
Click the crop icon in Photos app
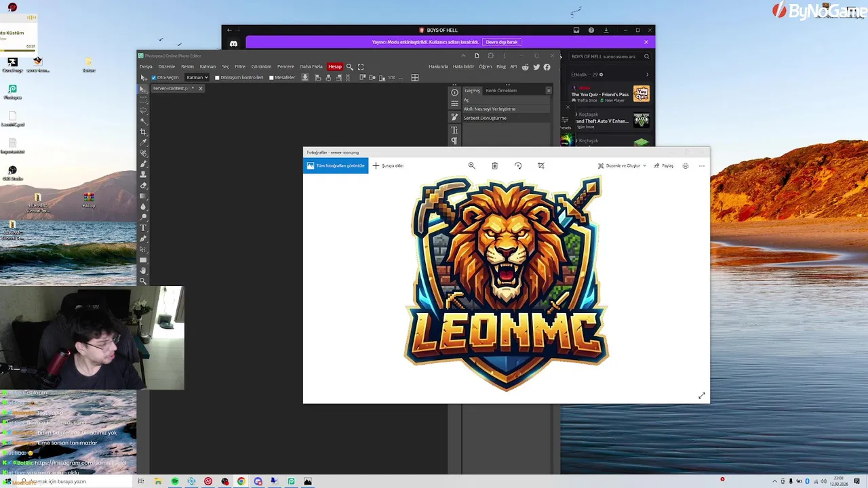click(541, 165)
